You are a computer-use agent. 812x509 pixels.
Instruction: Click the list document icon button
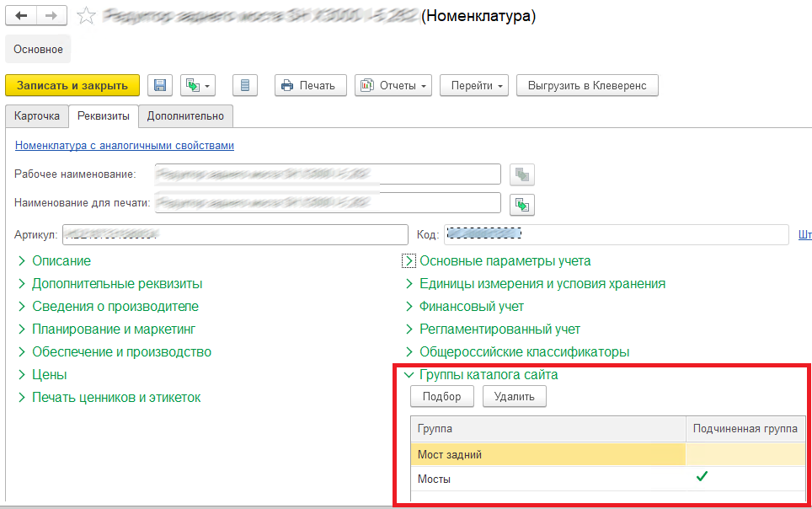click(x=245, y=85)
